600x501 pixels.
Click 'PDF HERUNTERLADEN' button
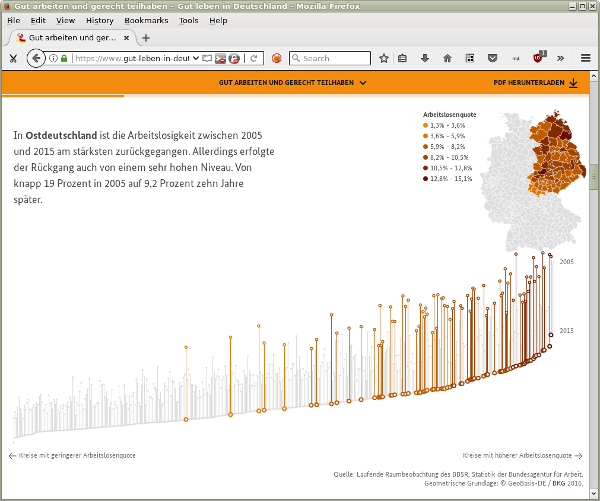[x=535, y=83]
